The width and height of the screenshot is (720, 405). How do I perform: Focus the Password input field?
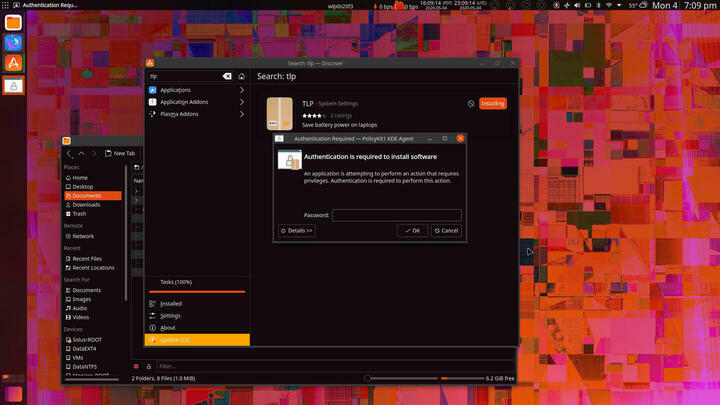point(397,215)
